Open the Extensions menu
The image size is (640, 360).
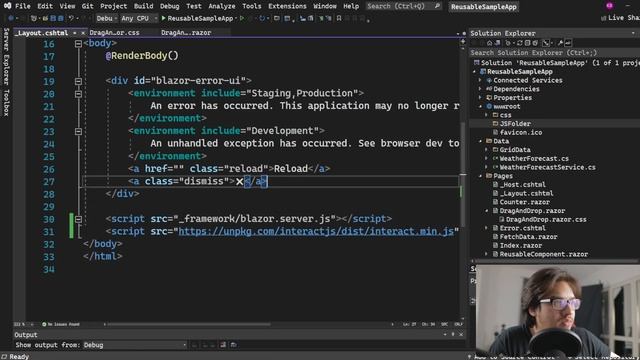tap(287, 6)
